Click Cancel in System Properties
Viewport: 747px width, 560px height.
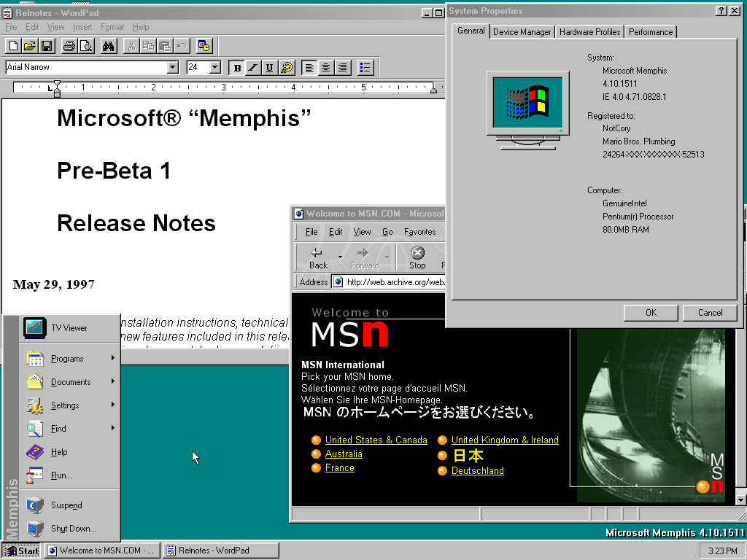(x=710, y=313)
